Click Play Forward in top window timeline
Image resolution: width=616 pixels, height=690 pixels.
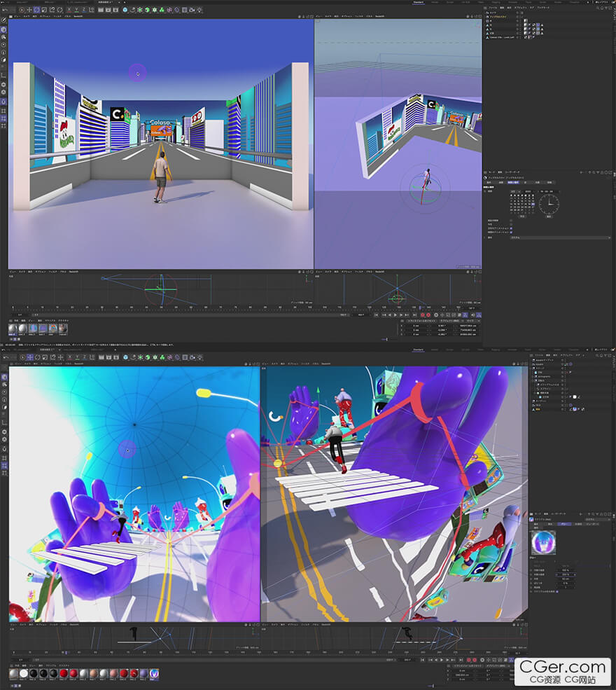point(395,315)
